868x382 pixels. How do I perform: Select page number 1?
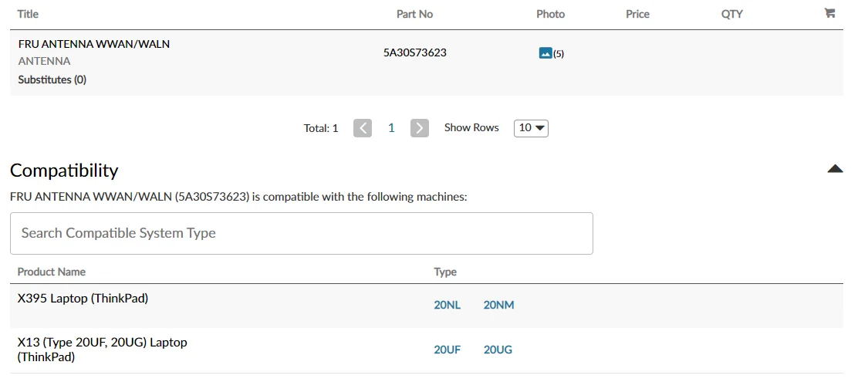tap(391, 128)
